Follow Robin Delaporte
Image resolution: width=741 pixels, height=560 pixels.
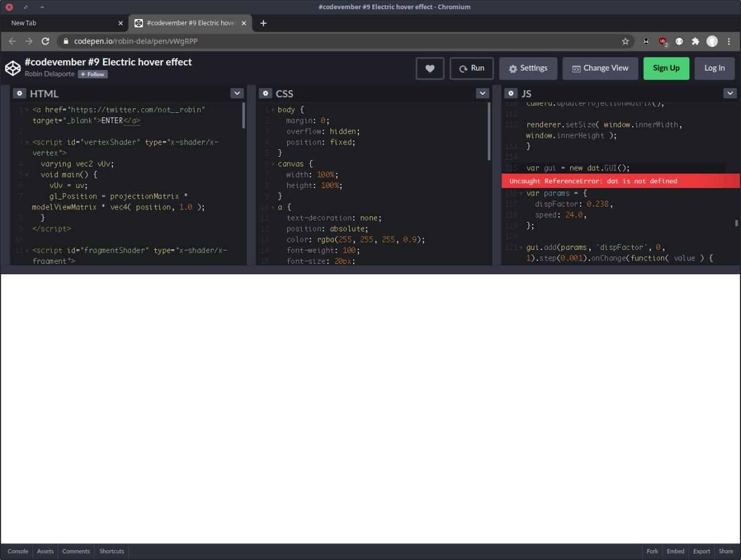pyautogui.click(x=93, y=74)
